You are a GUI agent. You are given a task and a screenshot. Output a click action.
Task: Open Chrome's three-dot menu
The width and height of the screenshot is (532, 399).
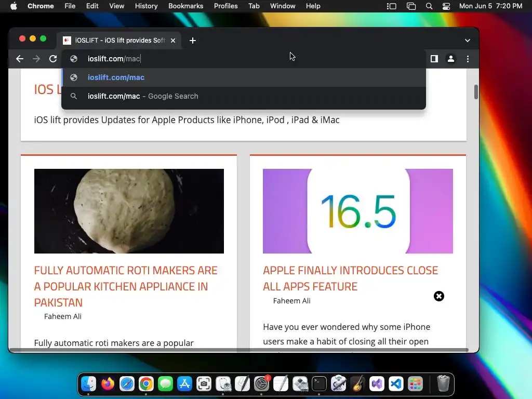coord(468,59)
